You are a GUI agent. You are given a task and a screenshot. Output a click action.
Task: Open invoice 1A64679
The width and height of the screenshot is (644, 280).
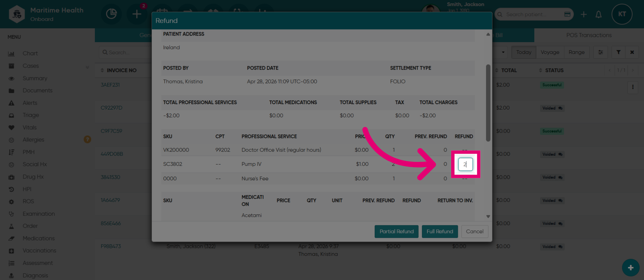click(x=110, y=200)
